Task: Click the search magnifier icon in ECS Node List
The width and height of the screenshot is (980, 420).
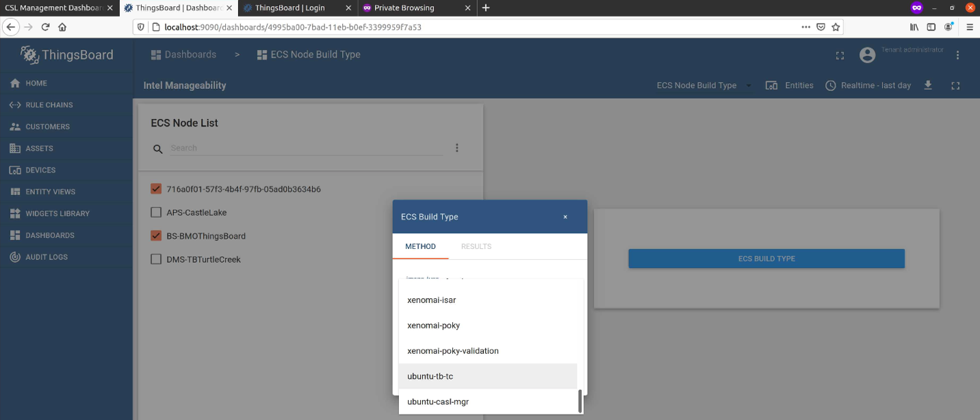Action: (x=157, y=148)
